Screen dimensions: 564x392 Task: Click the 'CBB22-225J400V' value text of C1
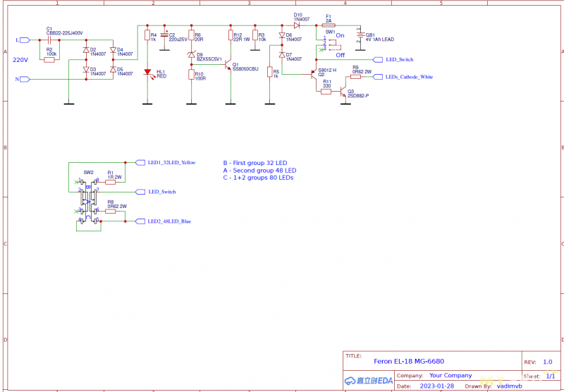[x=65, y=33]
